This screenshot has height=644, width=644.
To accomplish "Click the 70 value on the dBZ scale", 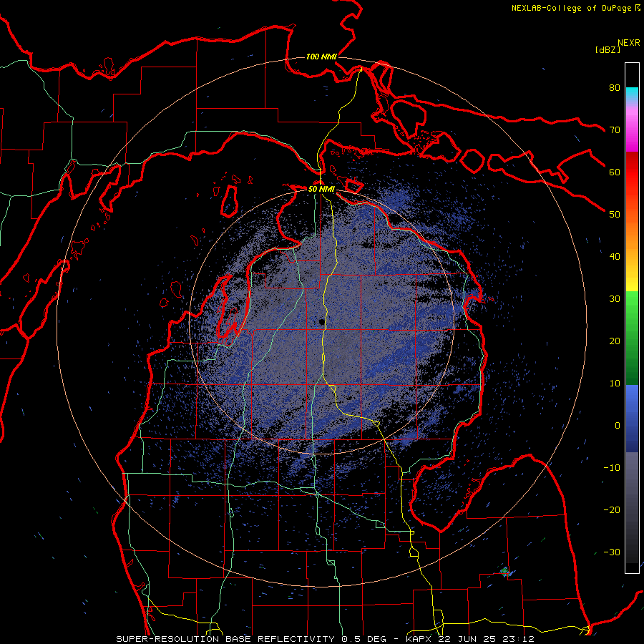I will point(615,130).
